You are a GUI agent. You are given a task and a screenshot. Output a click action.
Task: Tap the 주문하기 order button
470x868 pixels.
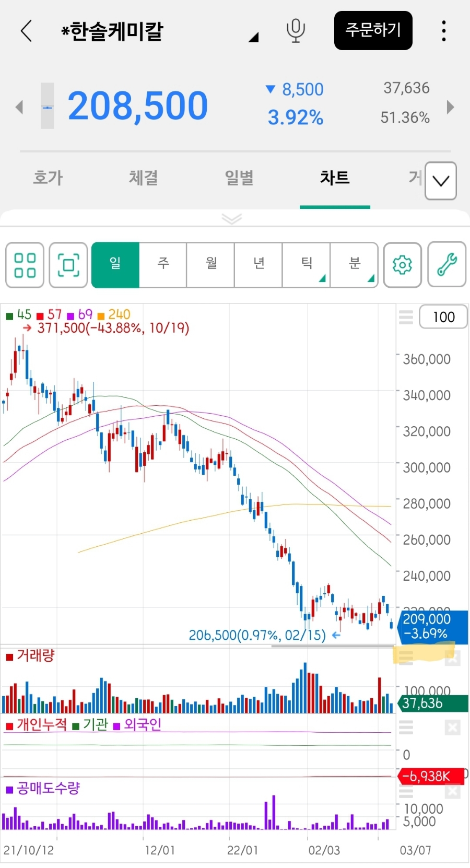(373, 30)
